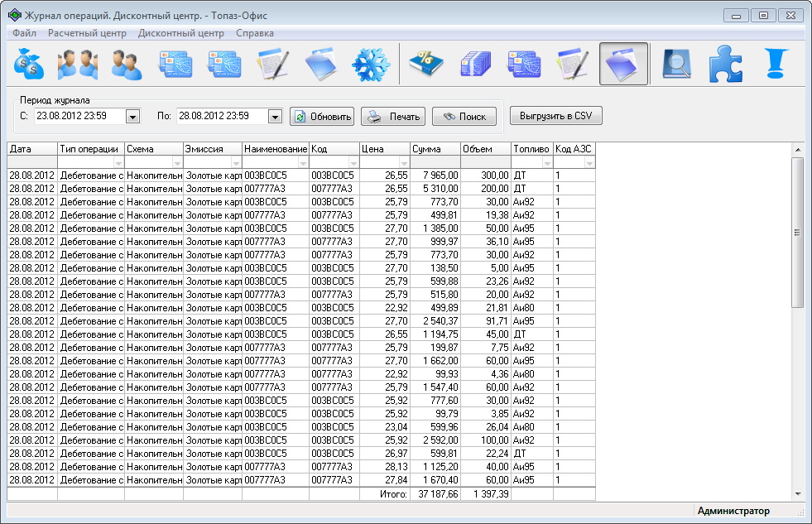Image resolution: width=812 pixels, height=524 pixels.
Task: Expand the start date 'С:' dropdown
Action: tap(132, 117)
